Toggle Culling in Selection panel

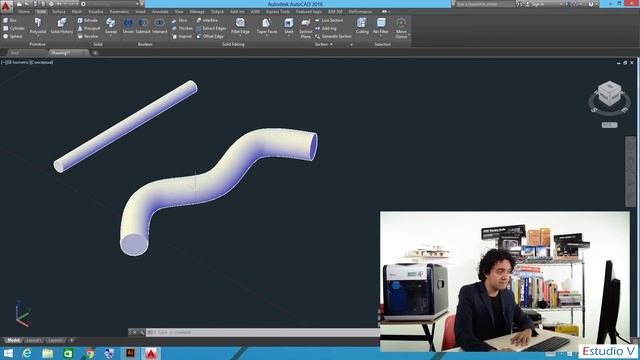coord(362,26)
